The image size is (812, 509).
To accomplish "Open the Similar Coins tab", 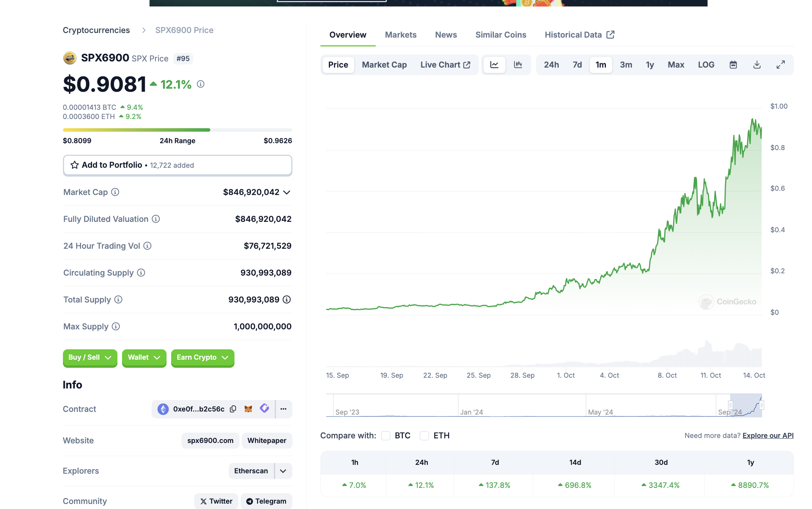I will pyautogui.click(x=501, y=35).
